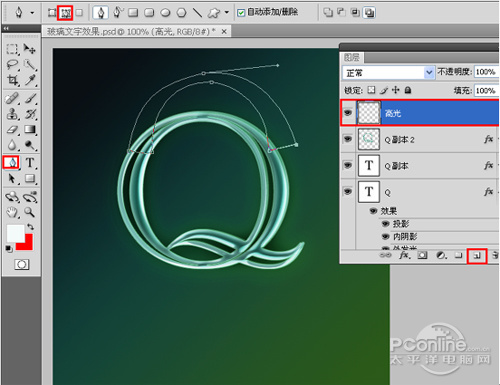Screen dimensions: 500x385
Task: Select the Zoom magnifier tool
Action: 30,212
